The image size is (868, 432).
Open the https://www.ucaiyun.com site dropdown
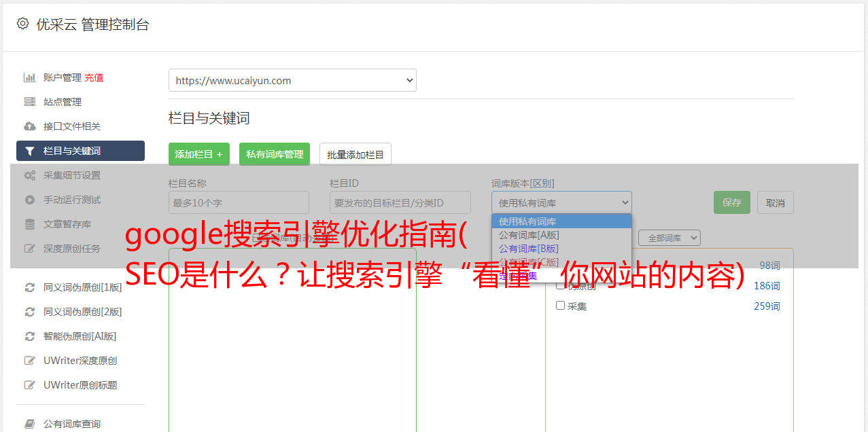click(x=292, y=80)
